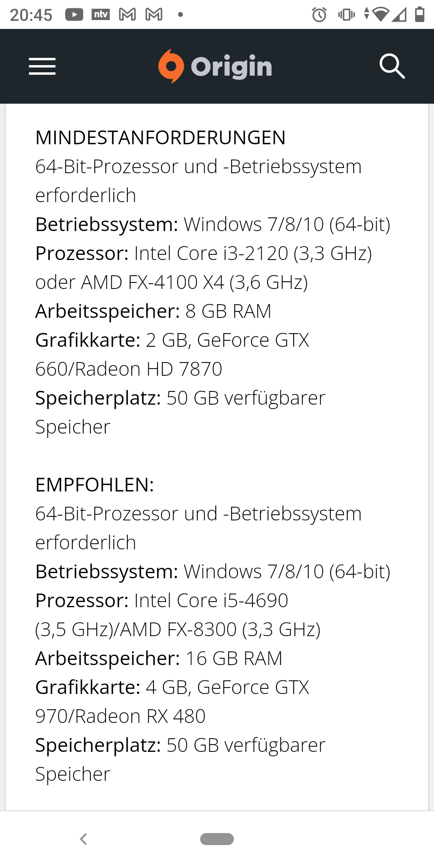This screenshot has height=868, width=434.
Task: Tap the Gmail icon beside the ntv icon
Action: click(127, 15)
